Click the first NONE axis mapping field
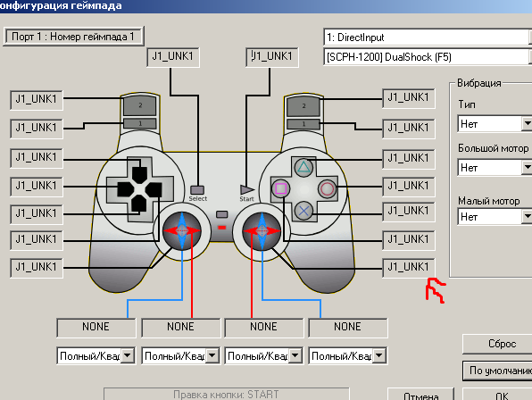532x400 pixels. coord(96,327)
